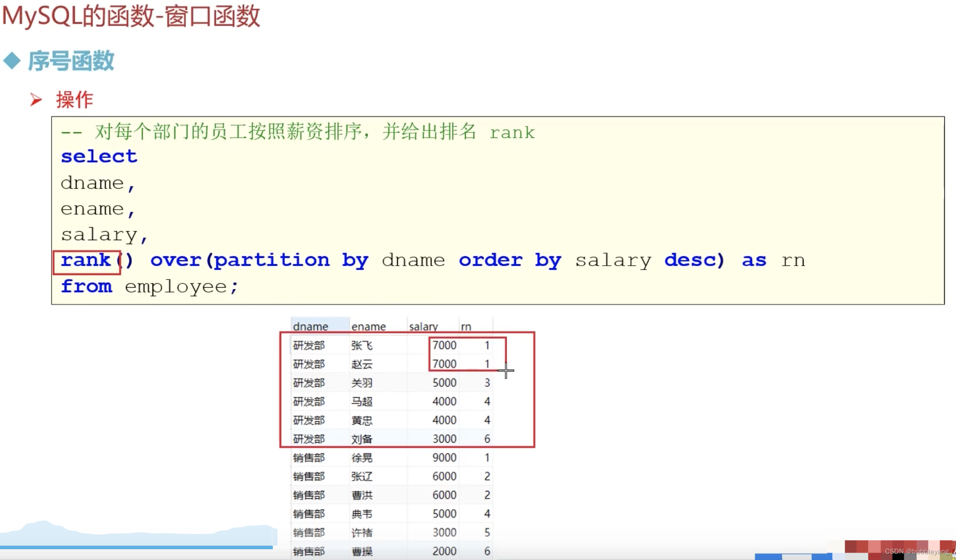Click the 典韦 name cell

click(362, 514)
